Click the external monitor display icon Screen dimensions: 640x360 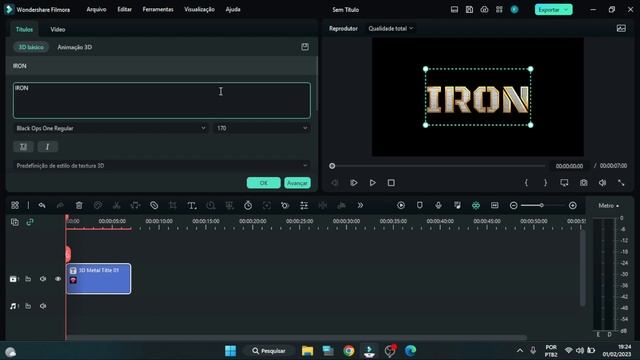pyautogui.click(x=564, y=183)
